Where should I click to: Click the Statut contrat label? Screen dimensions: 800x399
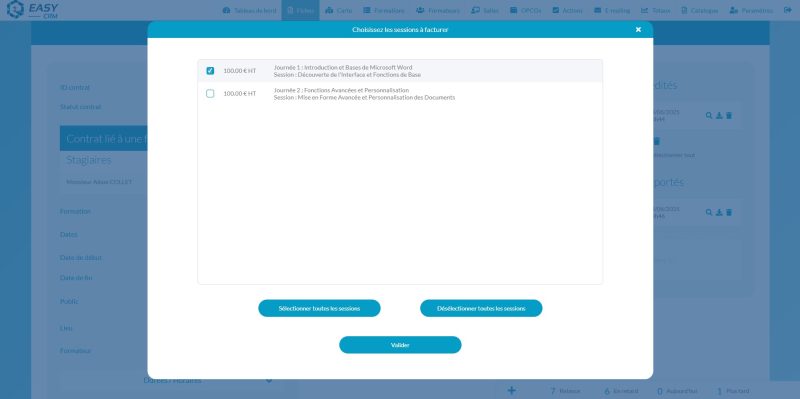point(81,107)
